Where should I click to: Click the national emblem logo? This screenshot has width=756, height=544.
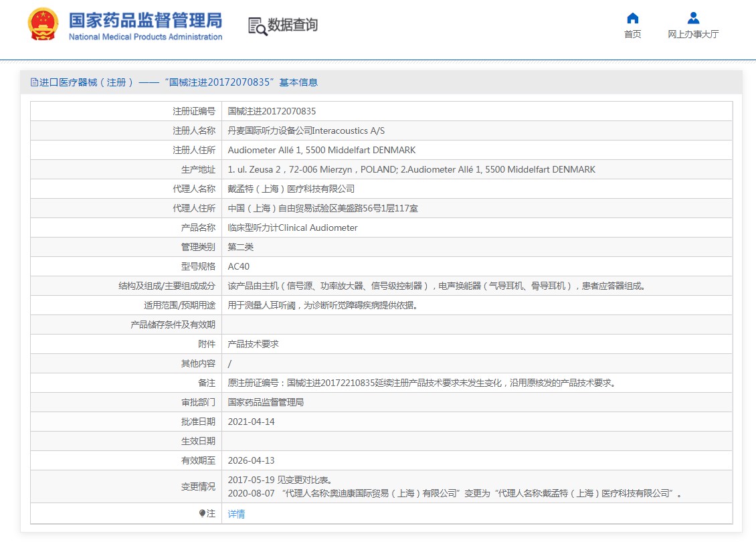click(x=43, y=25)
